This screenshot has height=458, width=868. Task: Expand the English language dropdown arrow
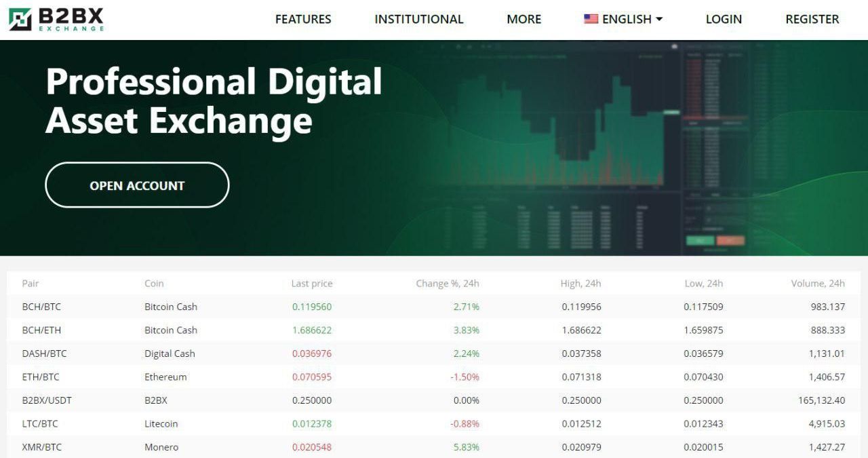click(658, 20)
